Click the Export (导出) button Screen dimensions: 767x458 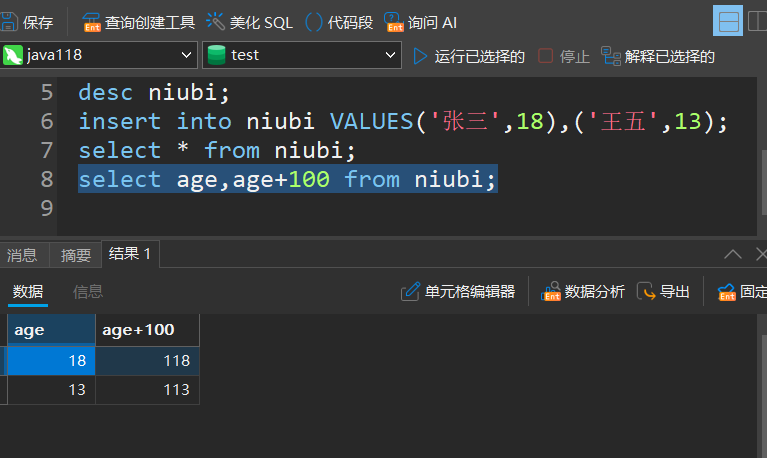pos(663,292)
